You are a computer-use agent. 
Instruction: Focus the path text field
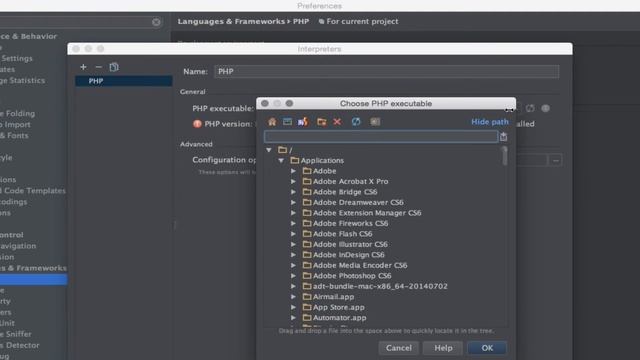pos(381,137)
